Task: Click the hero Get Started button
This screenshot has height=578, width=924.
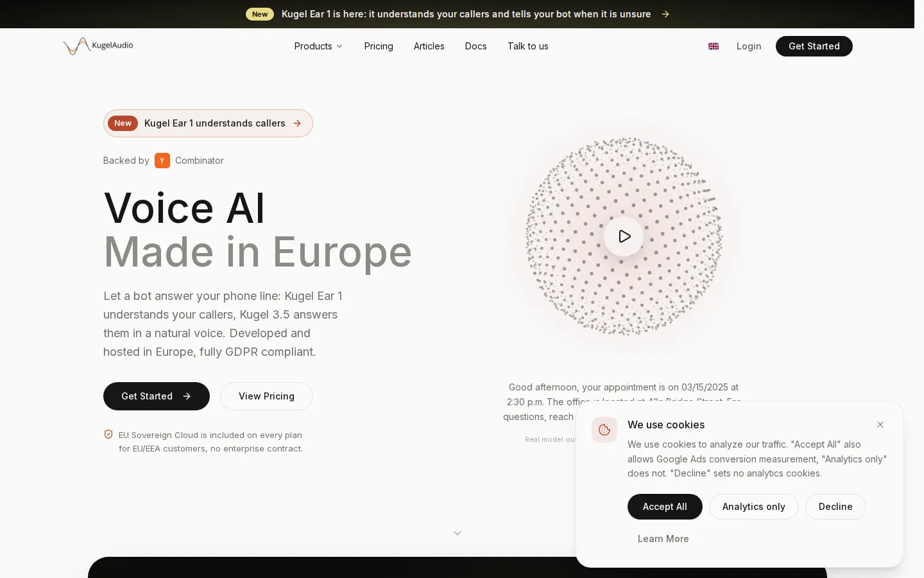Action: 157,396
